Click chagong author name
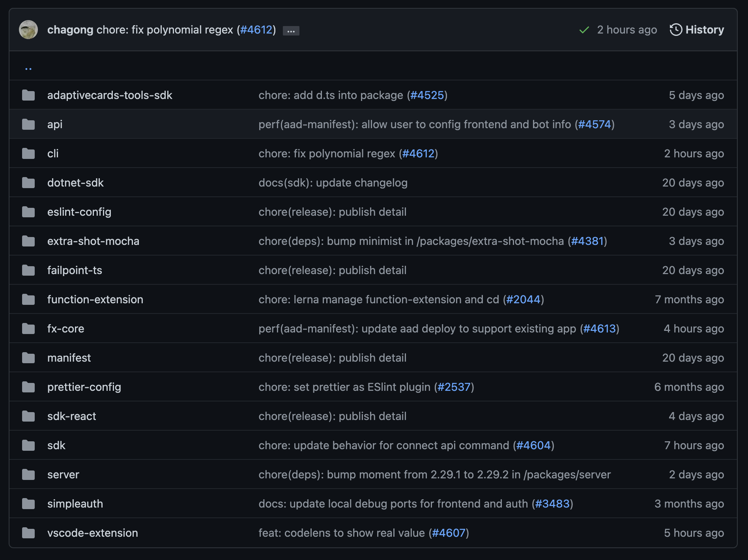The height and width of the screenshot is (560, 748). [x=70, y=30]
